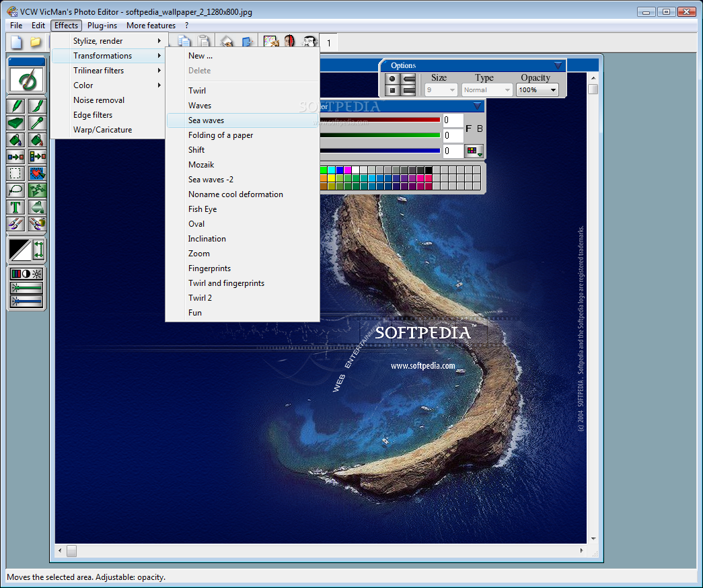Select the Text tool

click(x=15, y=207)
